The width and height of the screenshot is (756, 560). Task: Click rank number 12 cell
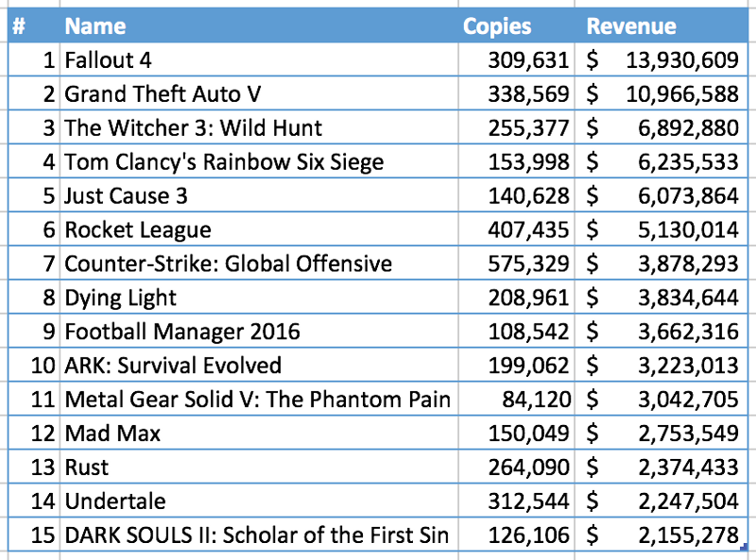(x=34, y=433)
